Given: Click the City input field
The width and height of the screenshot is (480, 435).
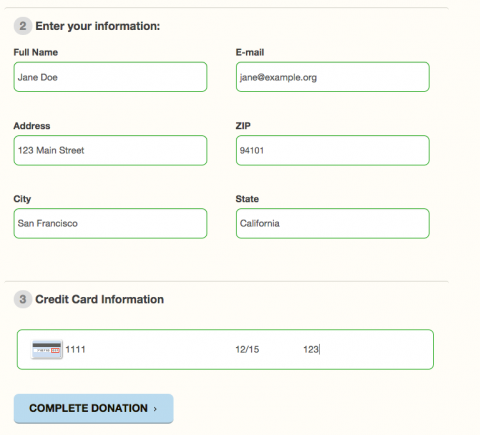Looking at the screenshot, I should [110, 223].
